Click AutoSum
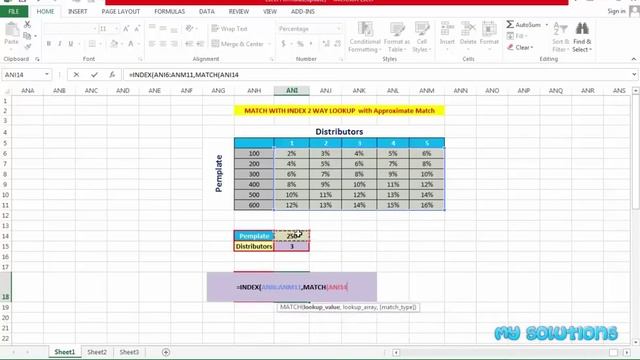 click(524, 25)
